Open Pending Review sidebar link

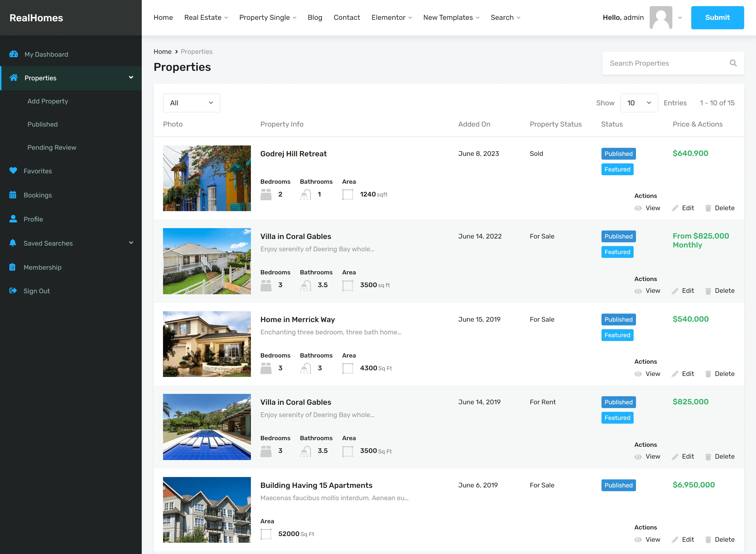coord(52,148)
